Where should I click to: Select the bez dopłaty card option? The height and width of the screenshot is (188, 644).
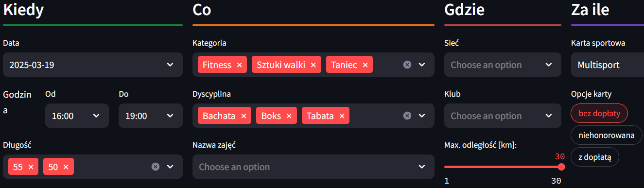(599, 113)
